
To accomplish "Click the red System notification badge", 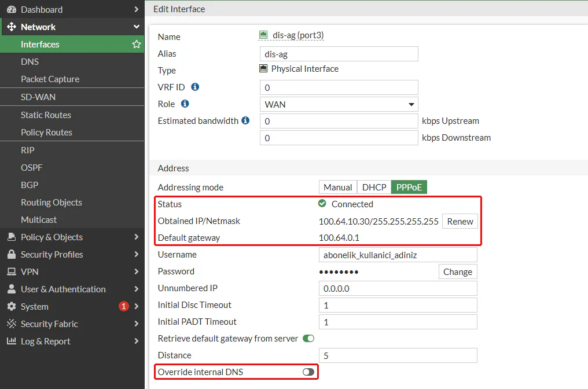I will pyautogui.click(x=124, y=306).
